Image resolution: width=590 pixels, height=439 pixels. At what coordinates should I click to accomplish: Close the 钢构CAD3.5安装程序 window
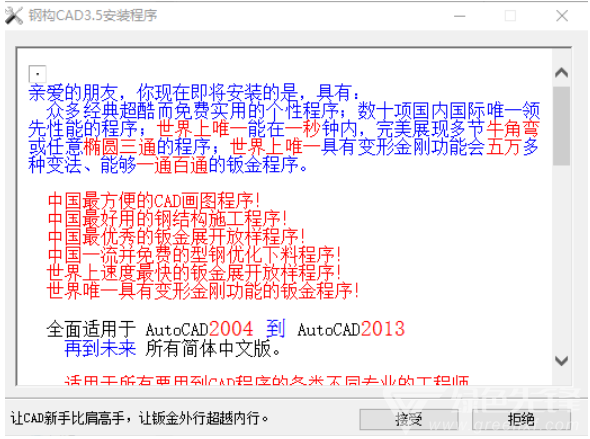coord(562,16)
